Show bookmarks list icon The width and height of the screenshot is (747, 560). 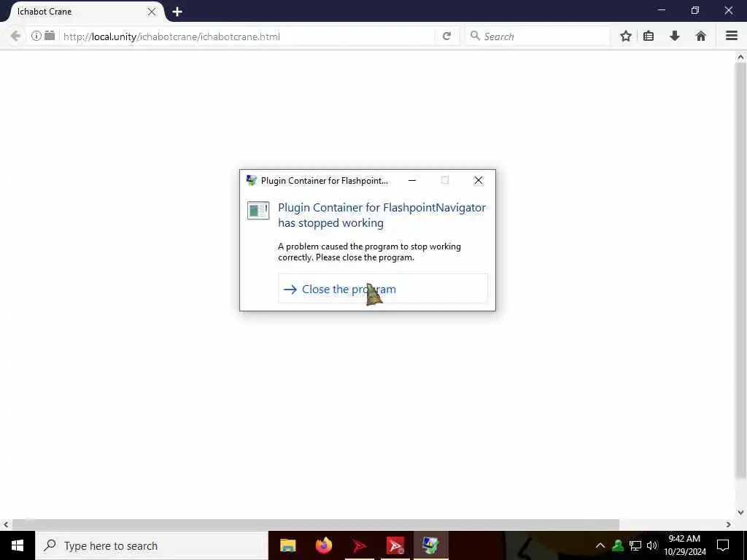click(x=649, y=36)
